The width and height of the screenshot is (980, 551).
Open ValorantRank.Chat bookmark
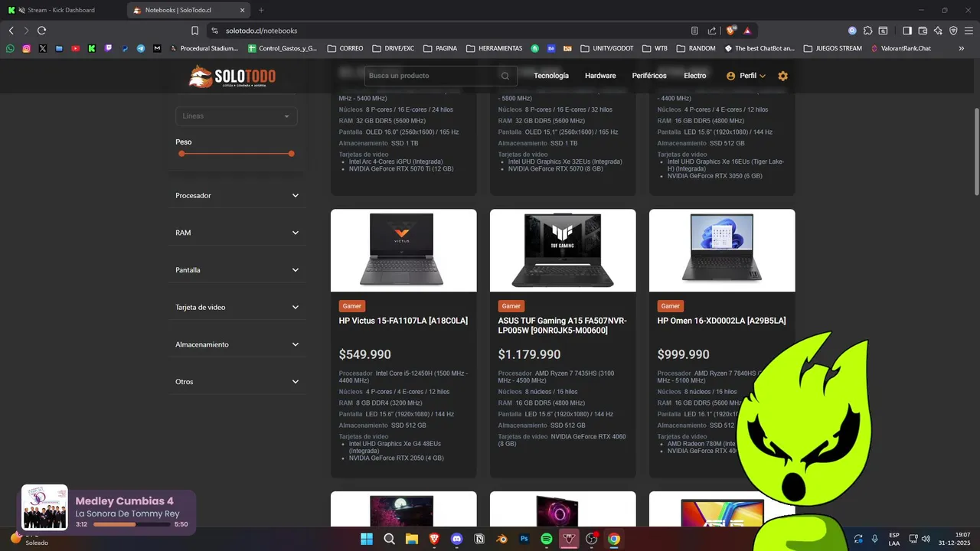point(900,48)
